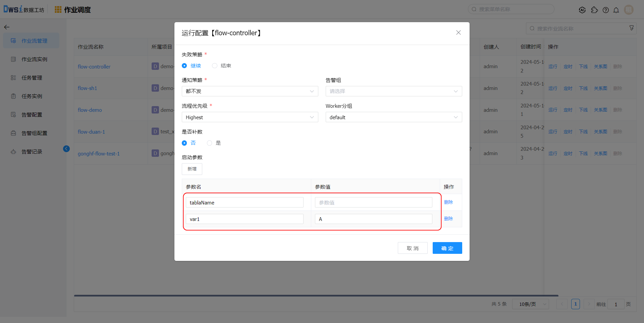Open the Worker分组 default dropdown

(x=393, y=117)
